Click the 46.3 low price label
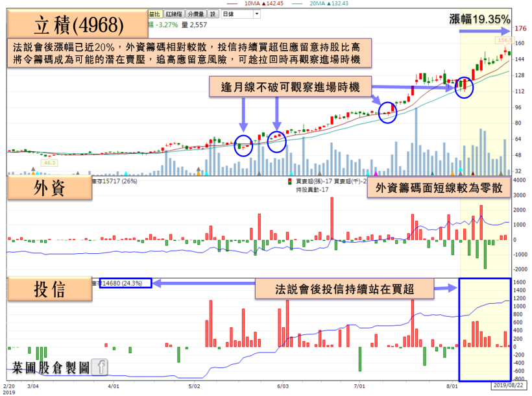 (49, 163)
